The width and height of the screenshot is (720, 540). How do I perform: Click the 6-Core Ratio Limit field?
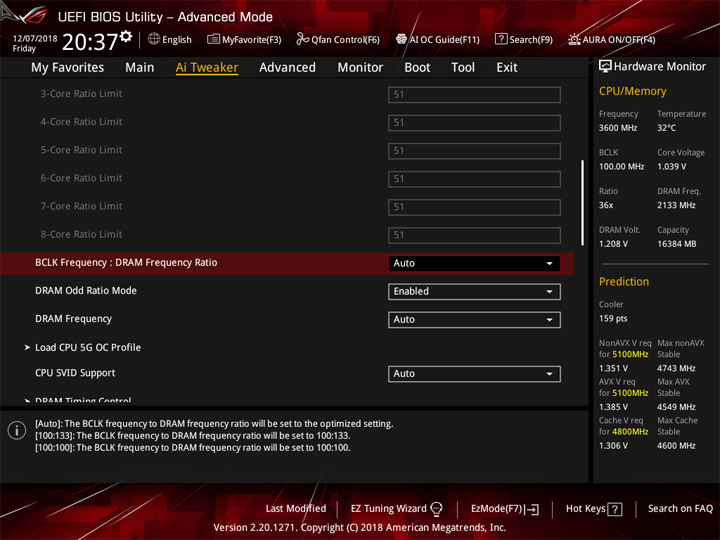click(474, 179)
